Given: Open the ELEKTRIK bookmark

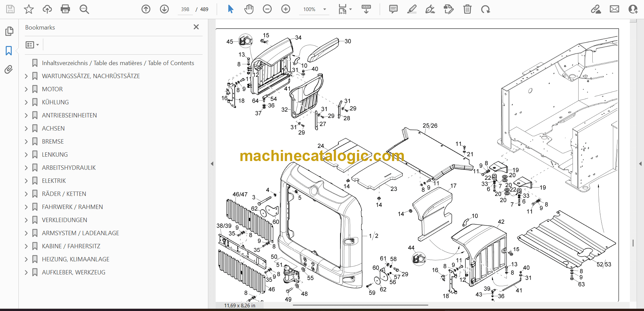Looking at the screenshot, I should [x=54, y=181].
